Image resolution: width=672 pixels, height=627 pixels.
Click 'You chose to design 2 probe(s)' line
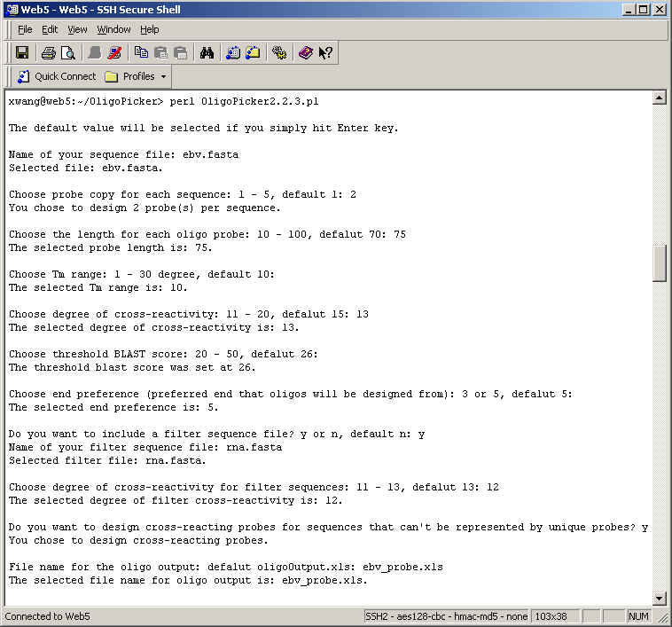[x=145, y=208]
